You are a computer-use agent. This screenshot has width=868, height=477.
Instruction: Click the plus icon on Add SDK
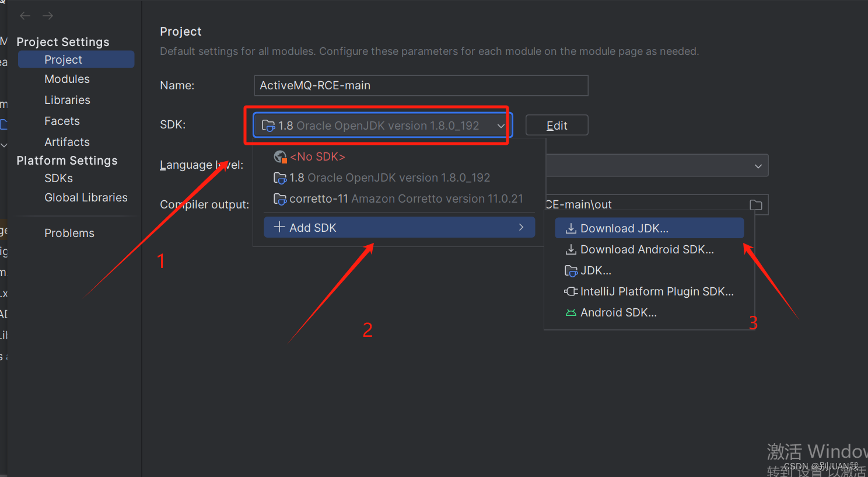click(x=279, y=227)
